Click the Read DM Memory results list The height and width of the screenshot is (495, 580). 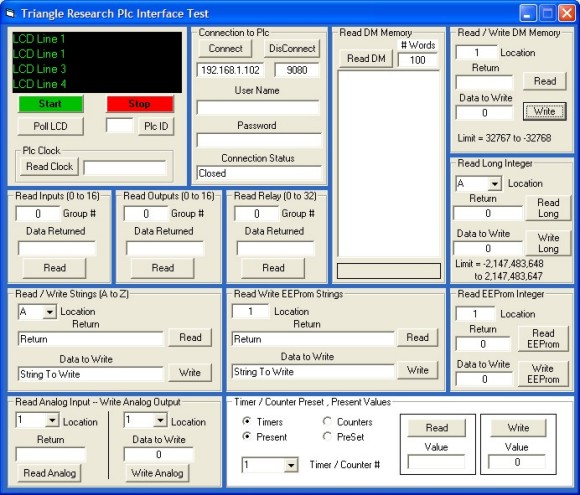click(x=388, y=164)
